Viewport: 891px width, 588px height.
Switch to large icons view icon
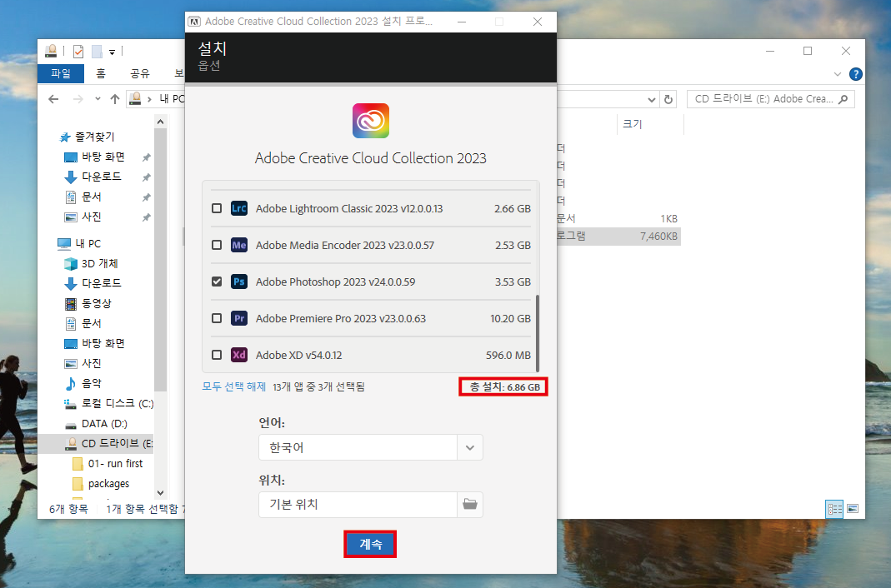coord(853,509)
